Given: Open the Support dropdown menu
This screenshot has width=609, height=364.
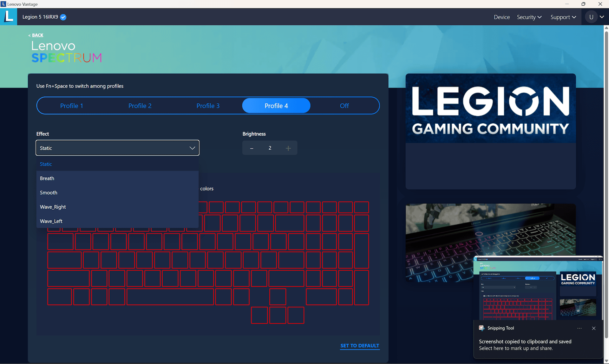Looking at the screenshot, I should pyautogui.click(x=563, y=17).
